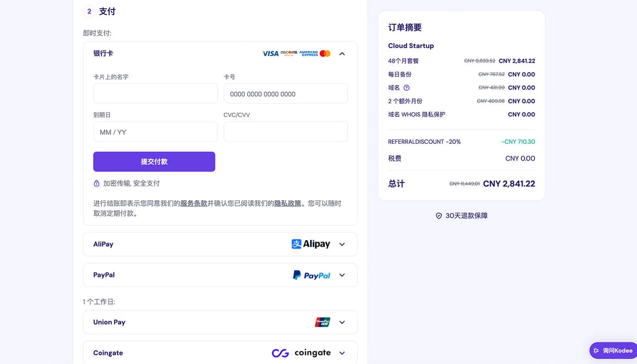Screen dimensions: 637x364
Task: Open the 域名 help question mark
Action: click(406, 87)
